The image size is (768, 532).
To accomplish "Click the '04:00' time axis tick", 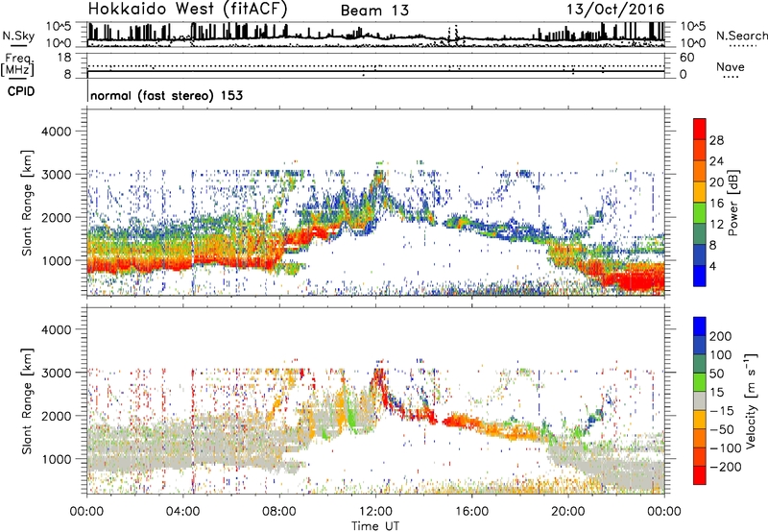I will pos(183,512).
